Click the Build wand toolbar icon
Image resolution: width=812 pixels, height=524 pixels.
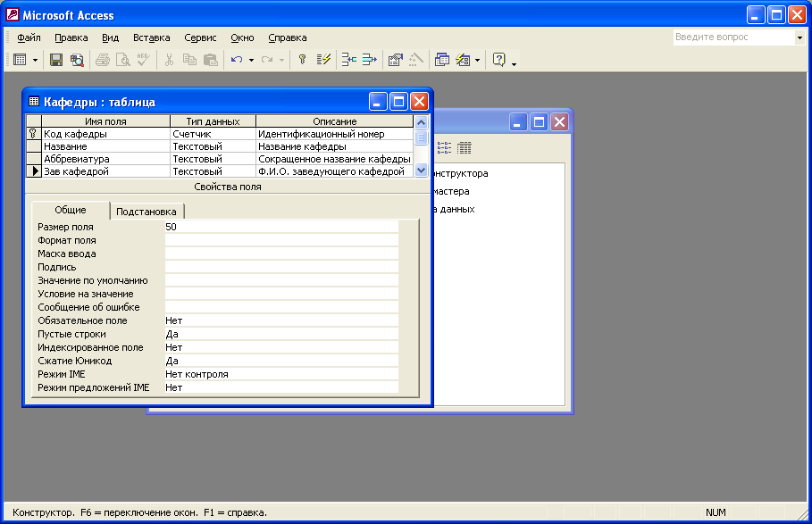[x=416, y=60]
